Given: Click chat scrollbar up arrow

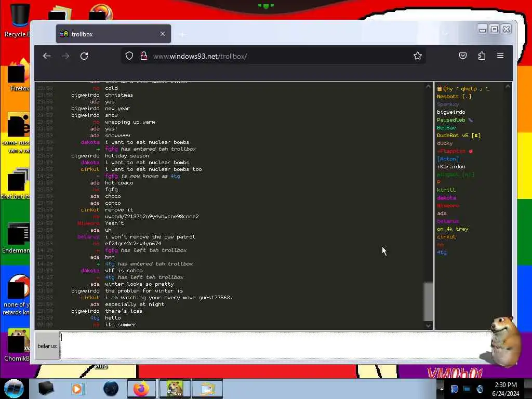Looking at the screenshot, I should coord(428,87).
